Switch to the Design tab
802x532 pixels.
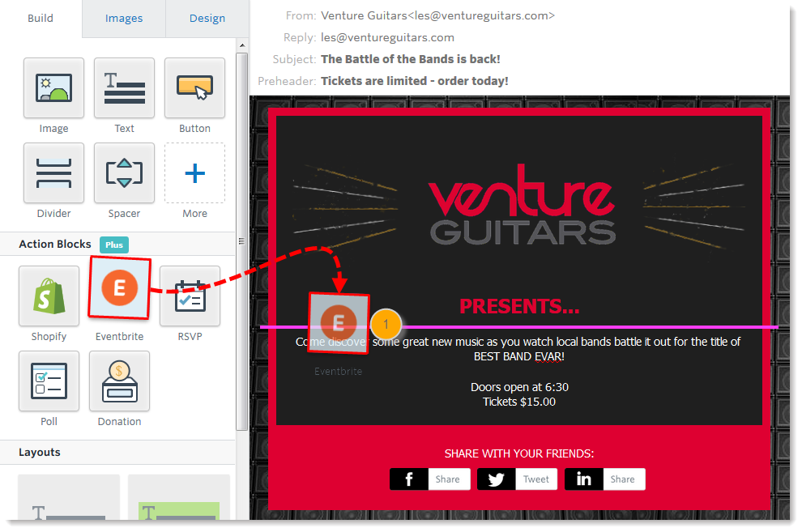207,19
